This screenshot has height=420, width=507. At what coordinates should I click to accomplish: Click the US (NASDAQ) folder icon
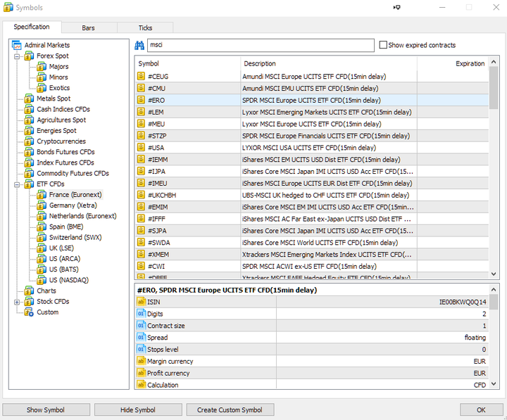(42, 280)
